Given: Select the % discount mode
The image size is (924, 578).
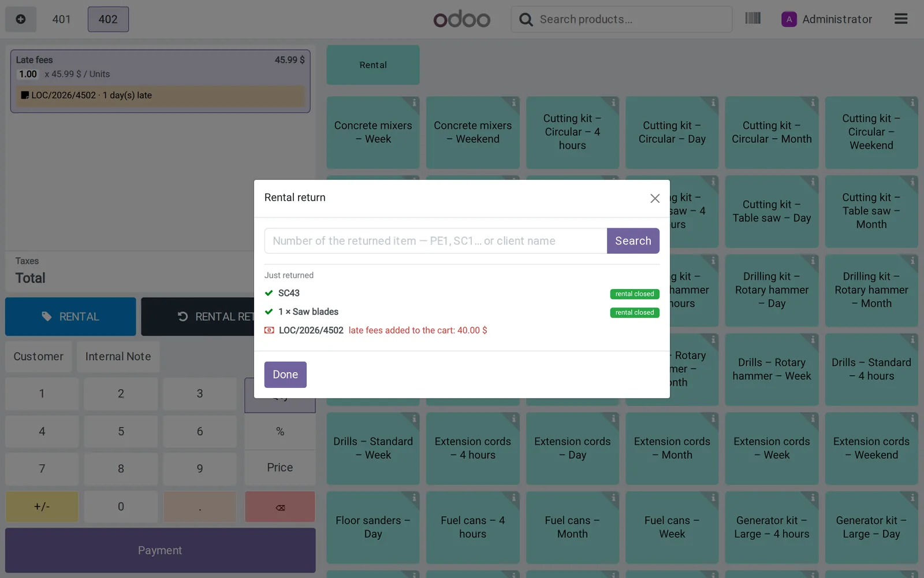Looking at the screenshot, I should click(280, 431).
